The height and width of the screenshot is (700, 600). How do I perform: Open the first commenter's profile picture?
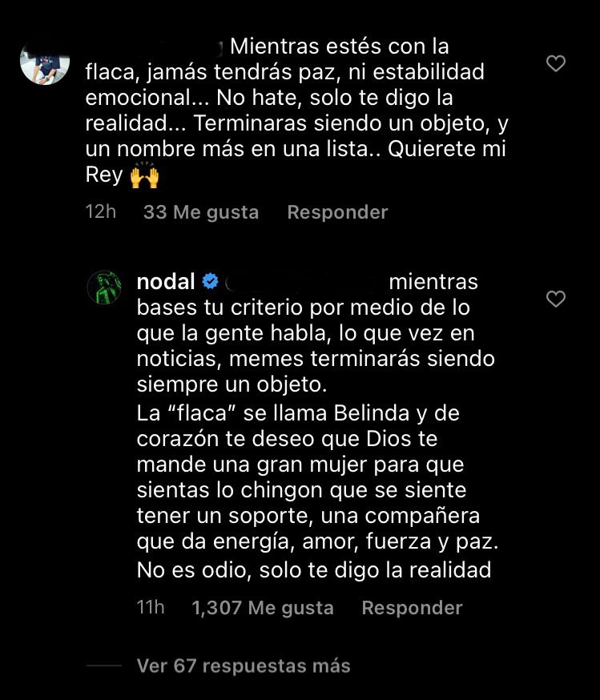pos(45,60)
